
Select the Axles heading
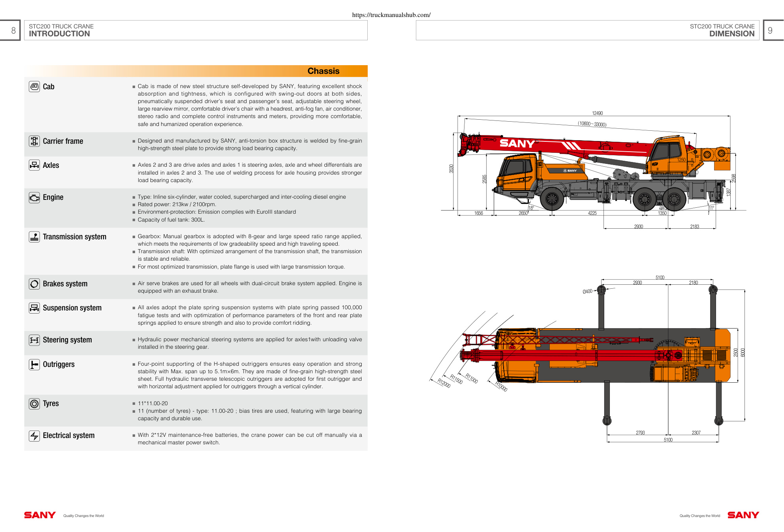(x=51, y=165)
